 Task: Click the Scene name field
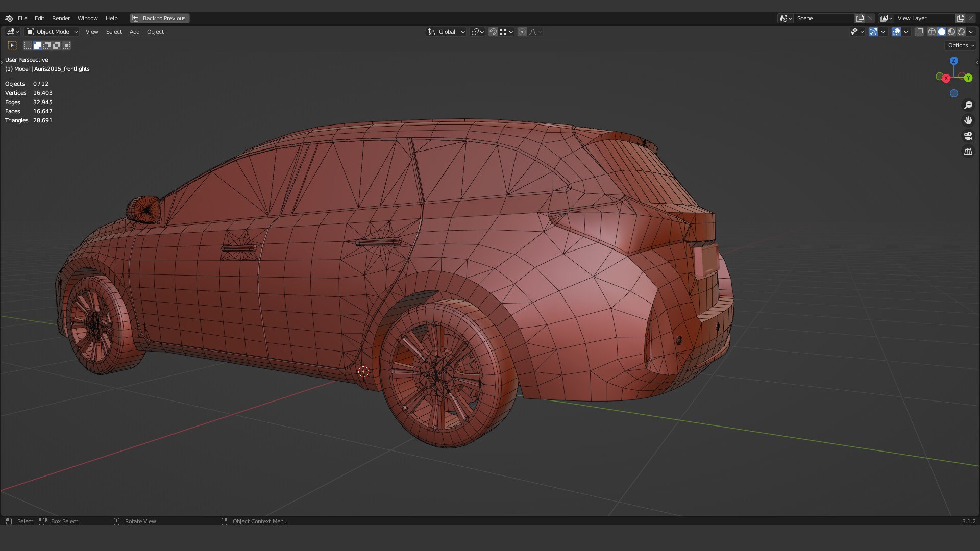pyautogui.click(x=824, y=18)
